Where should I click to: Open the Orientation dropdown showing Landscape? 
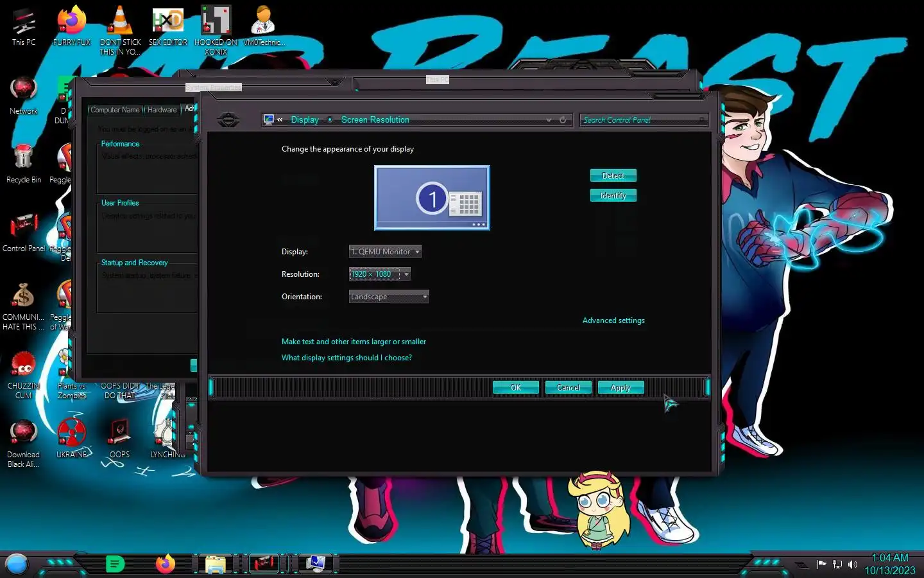click(389, 297)
